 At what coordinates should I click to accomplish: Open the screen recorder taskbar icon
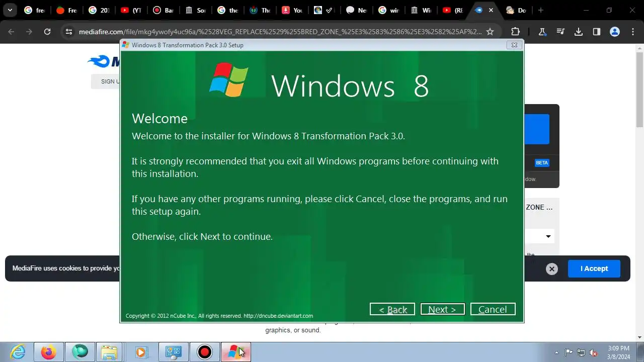pyautogui.click(x=205, y=352)
